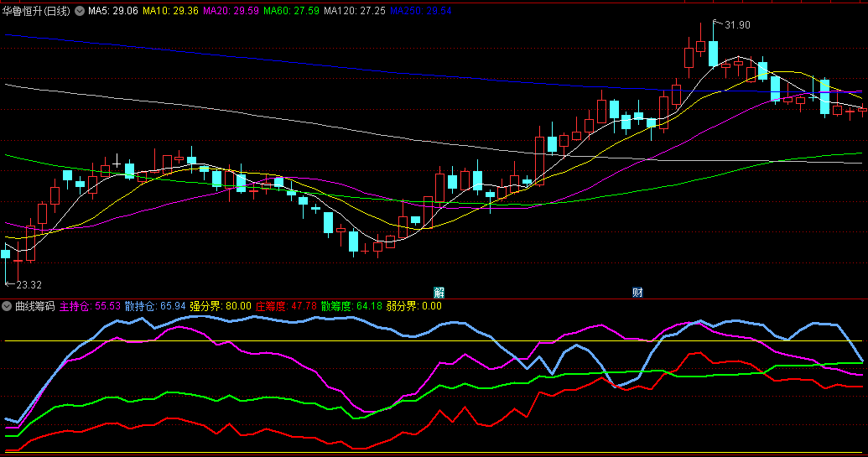Select the MA10: 29.36 label
Image resolution: width=868 pixels, height=457 pixels.
170,11
